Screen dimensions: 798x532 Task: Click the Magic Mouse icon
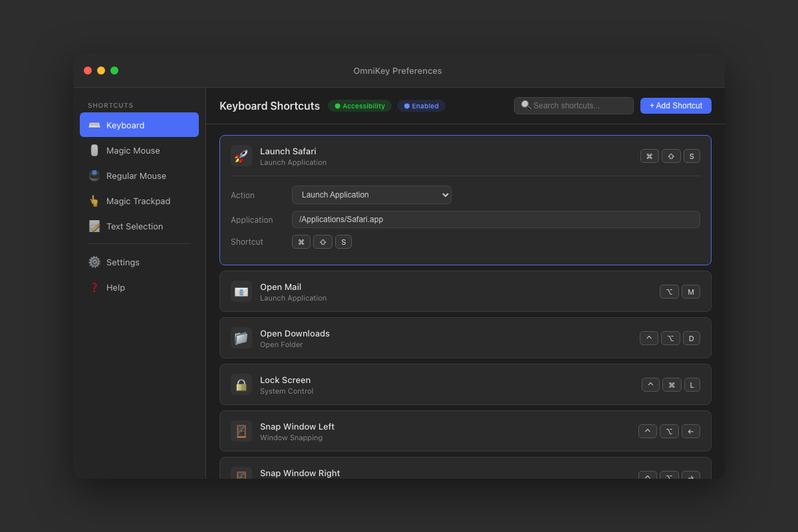(94, 150)
